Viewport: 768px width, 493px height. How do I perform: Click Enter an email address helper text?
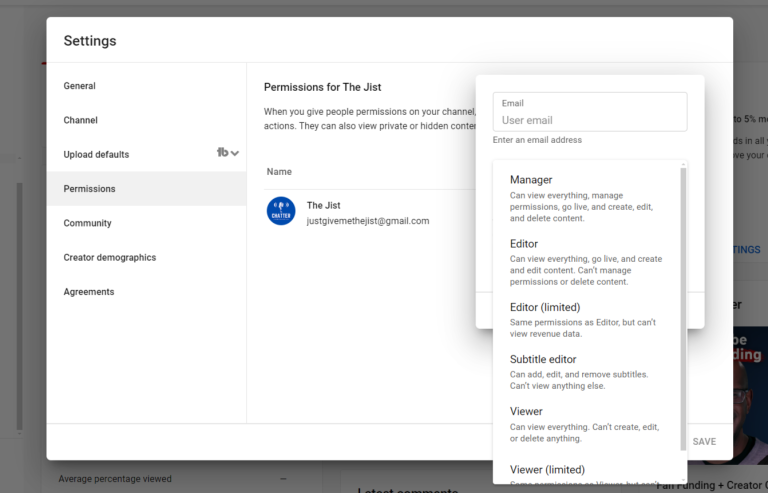click(537, 140)
